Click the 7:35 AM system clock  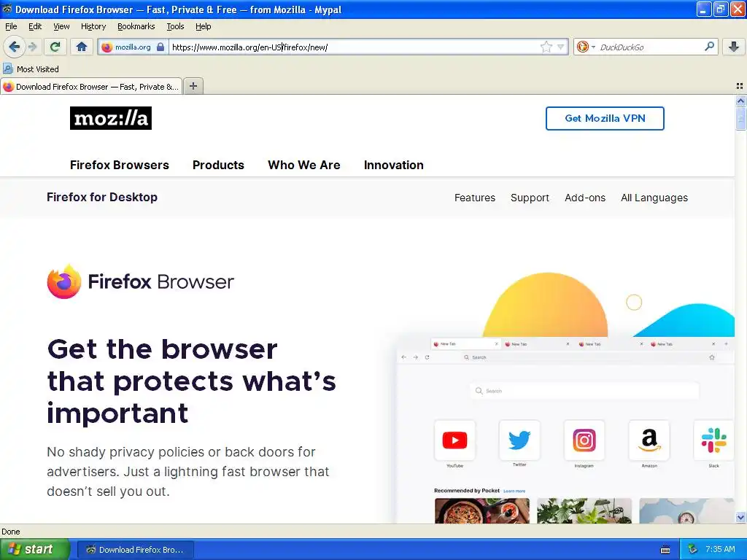click(720, 549)
